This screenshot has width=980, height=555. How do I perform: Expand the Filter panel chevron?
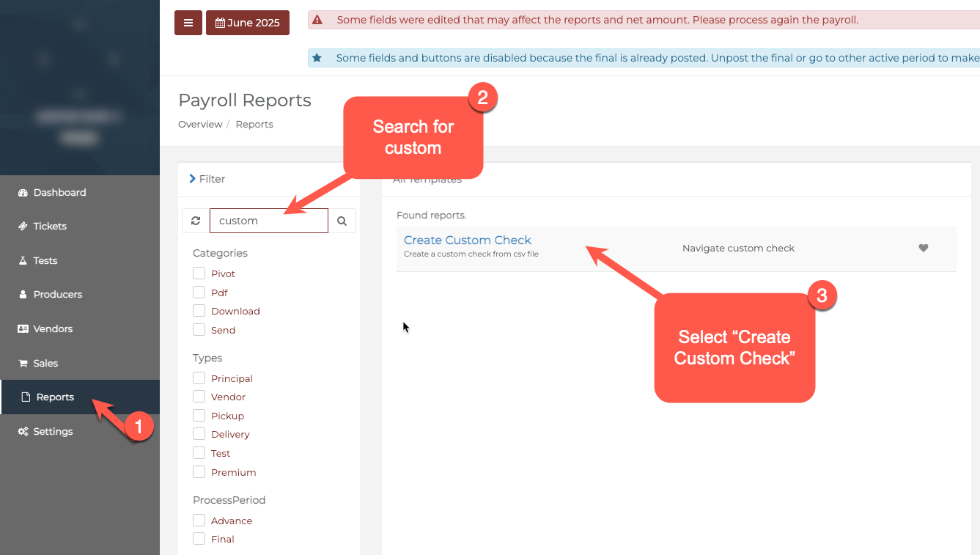pos(193,179)
